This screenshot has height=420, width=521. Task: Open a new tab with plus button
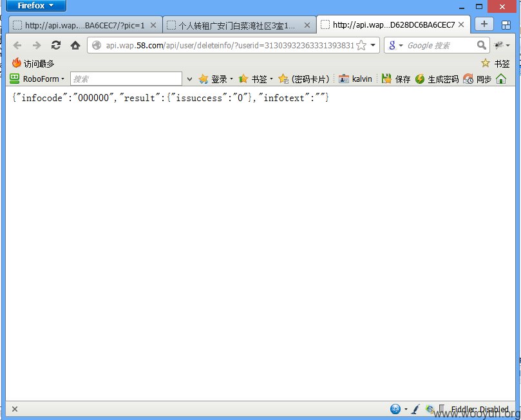(484, 24)
